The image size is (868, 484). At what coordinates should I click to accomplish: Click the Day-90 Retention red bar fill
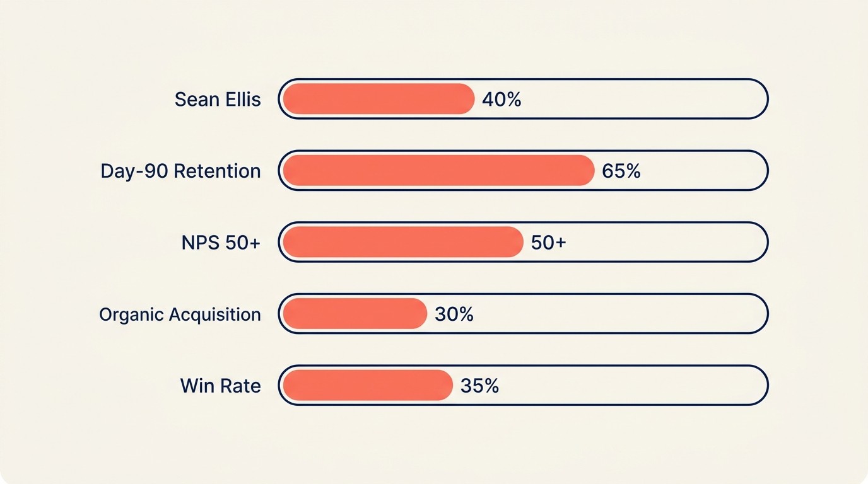[x=438, y=171]
